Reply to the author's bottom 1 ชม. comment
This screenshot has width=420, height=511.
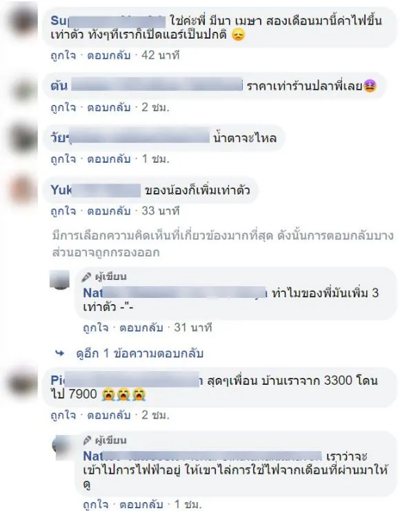[141, 505]
